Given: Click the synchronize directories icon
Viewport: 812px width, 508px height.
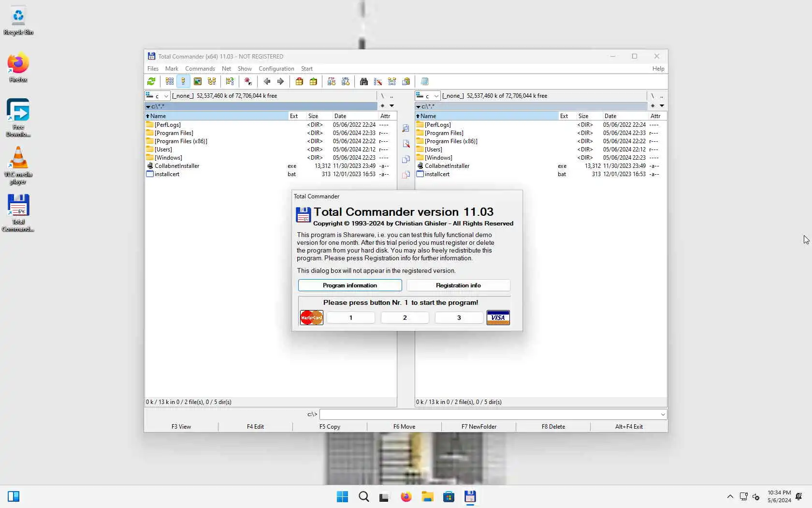Looking at the screenshot, I should (x=392, y=81).
